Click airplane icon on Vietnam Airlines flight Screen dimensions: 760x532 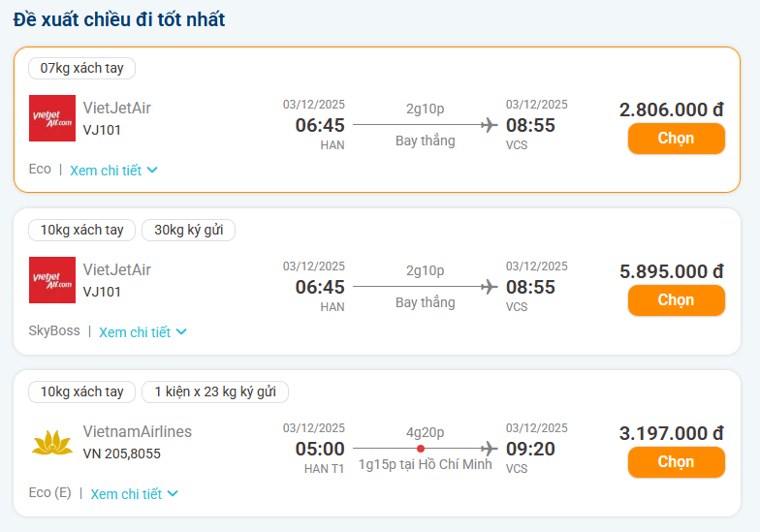(490, 449)
